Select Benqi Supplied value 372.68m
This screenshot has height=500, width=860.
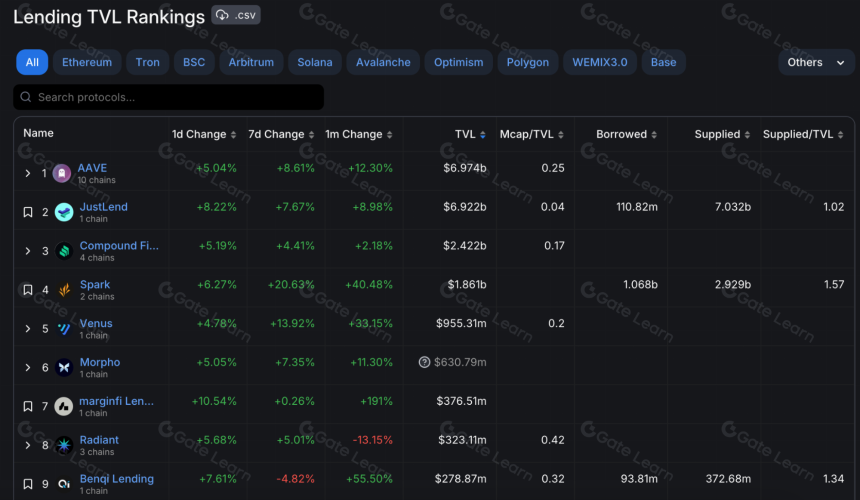pyautogui.click(x=728, y=479)
